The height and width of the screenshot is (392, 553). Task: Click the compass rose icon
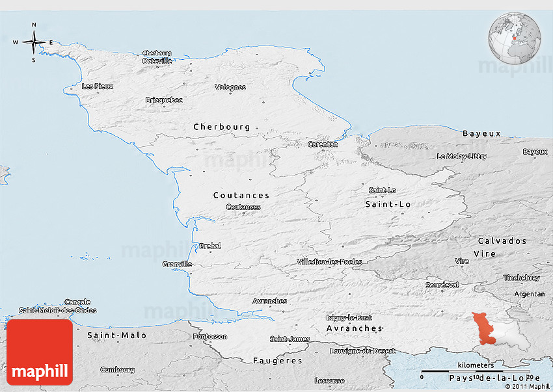[x=34, y=43]
